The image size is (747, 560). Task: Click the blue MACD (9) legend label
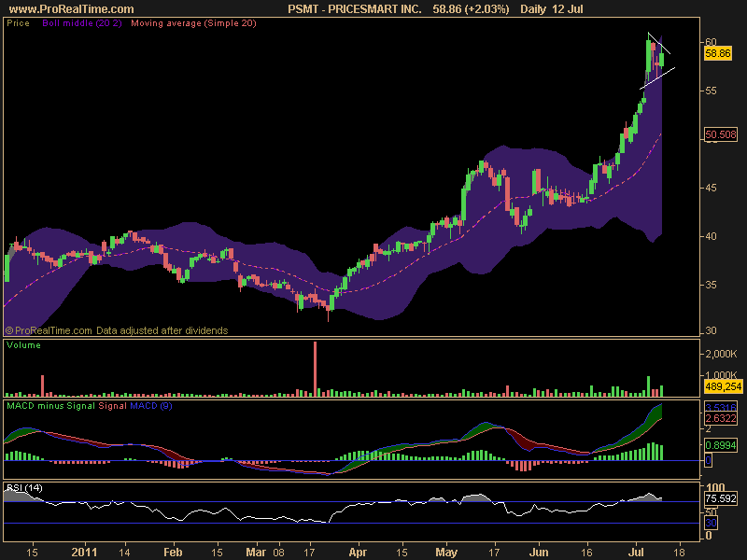coord(151,406)
